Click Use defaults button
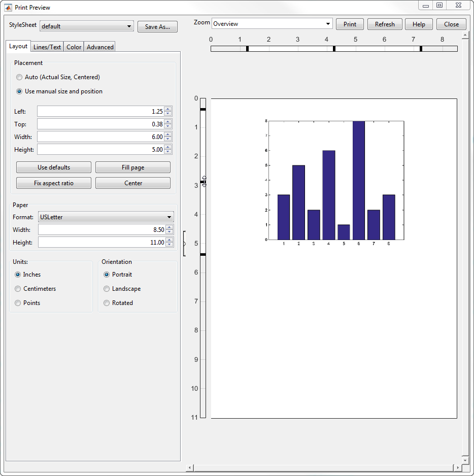This screenshot has height=476, width=474. pyautogui.click(x=54, y=167)
